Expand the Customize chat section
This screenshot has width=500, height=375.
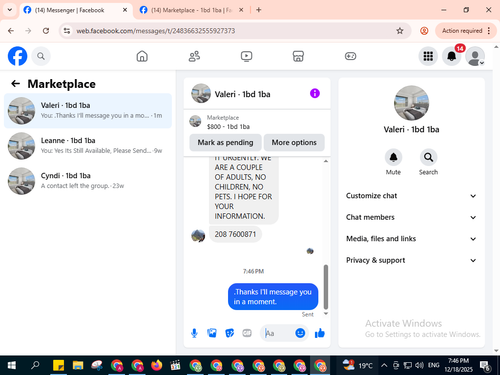pos(411,196)
